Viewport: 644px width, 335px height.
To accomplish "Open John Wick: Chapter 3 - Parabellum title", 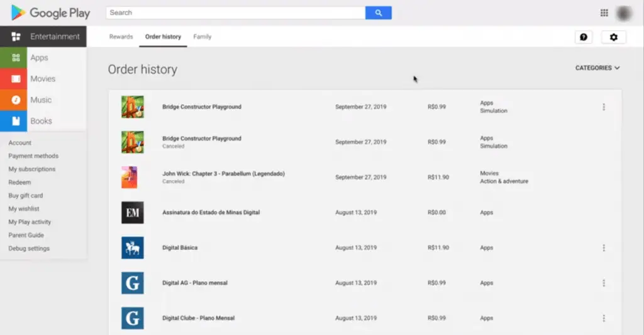I will (x=223, y=173).
